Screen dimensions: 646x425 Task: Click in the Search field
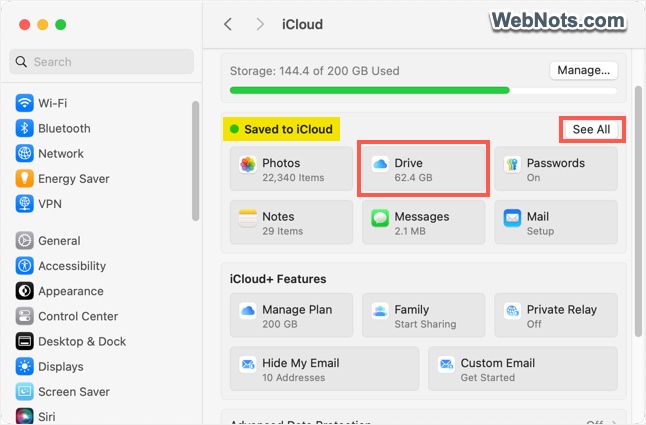101,62
